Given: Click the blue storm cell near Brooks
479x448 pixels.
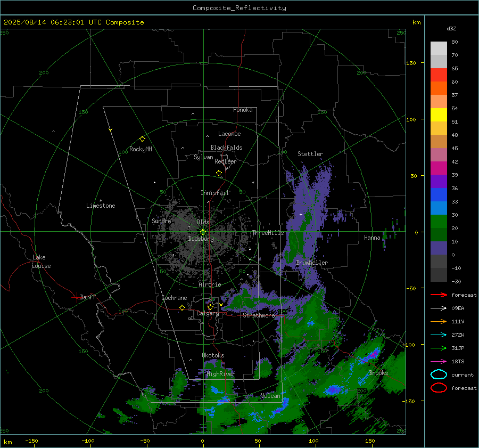Looking at the screenshot, I should (372, 355).
